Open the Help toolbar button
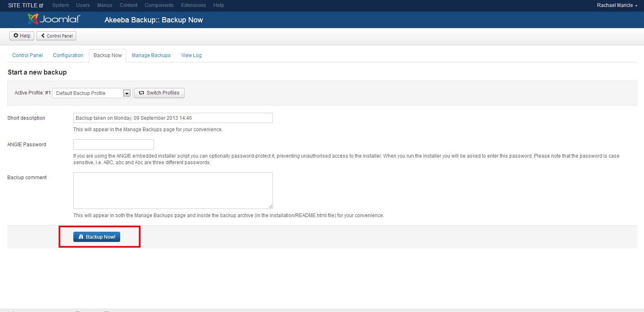 22,36
